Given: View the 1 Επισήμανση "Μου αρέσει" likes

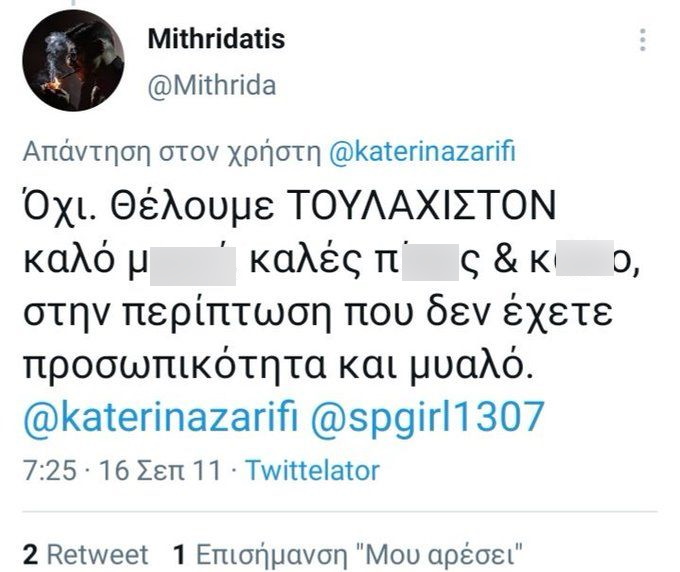Looking at the screenshot, I should 348,554.
